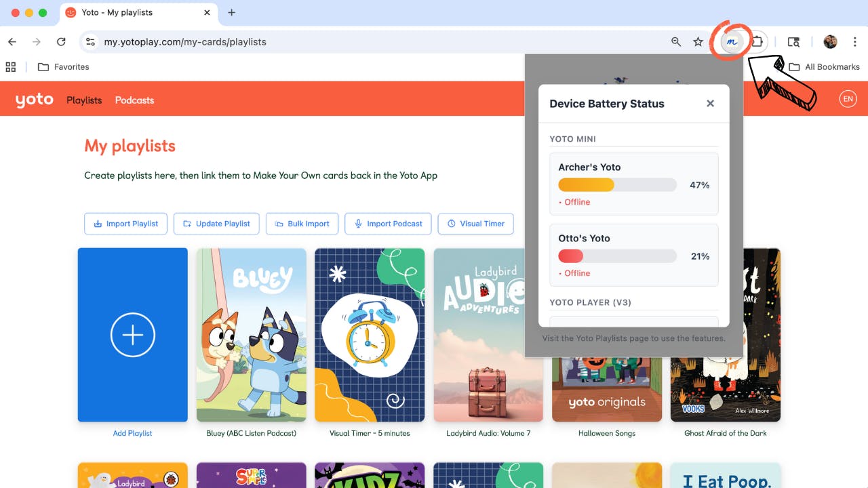Viewport: 868px width, 488px height.
Task: Reload the page with refresh icon
Action: tap(61, 42)
